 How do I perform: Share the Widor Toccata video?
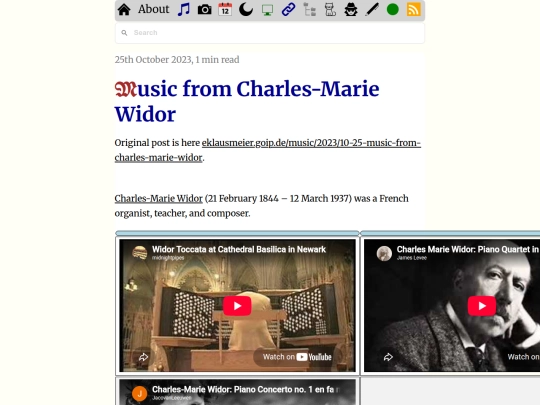pyautogui.click(x=143, y=357)
